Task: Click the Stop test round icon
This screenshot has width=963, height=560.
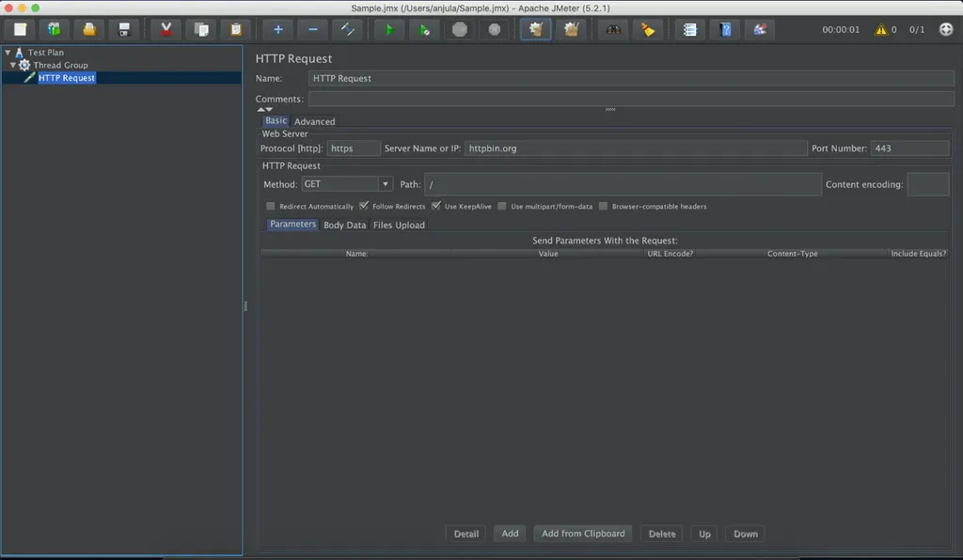Action: click(x=459, y=29)
